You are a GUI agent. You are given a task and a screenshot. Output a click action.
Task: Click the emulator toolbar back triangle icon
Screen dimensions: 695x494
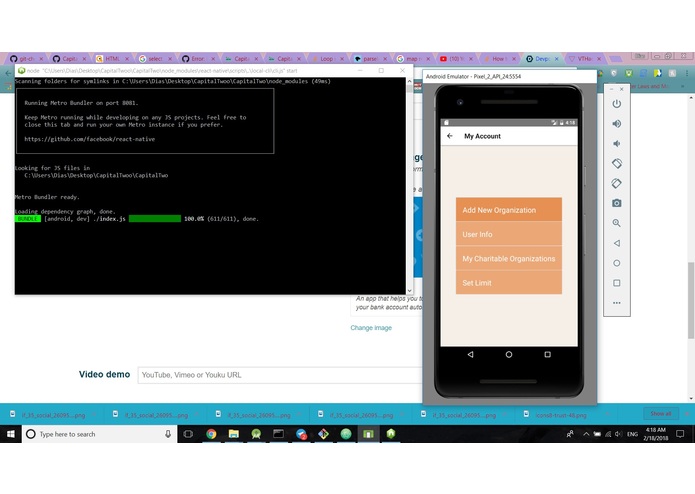(x=617, y=243)
